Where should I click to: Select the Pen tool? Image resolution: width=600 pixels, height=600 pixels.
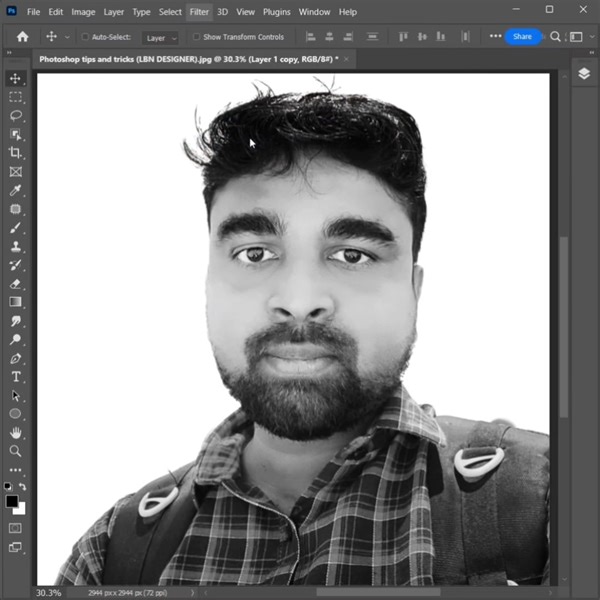(x=15, y=358)
